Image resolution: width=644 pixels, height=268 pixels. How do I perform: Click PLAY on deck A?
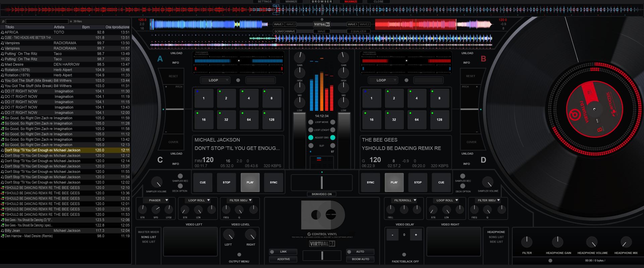(x=250, y=183)
